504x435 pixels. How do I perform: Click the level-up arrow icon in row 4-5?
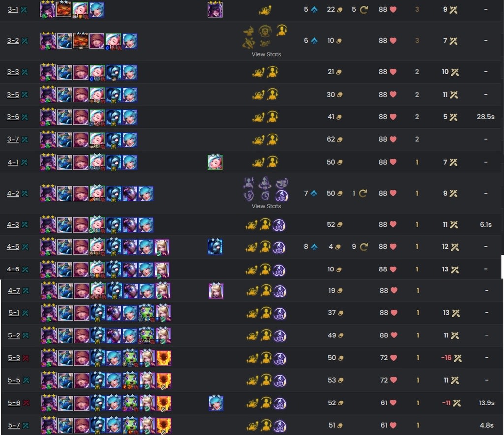(x=314, y=247)
